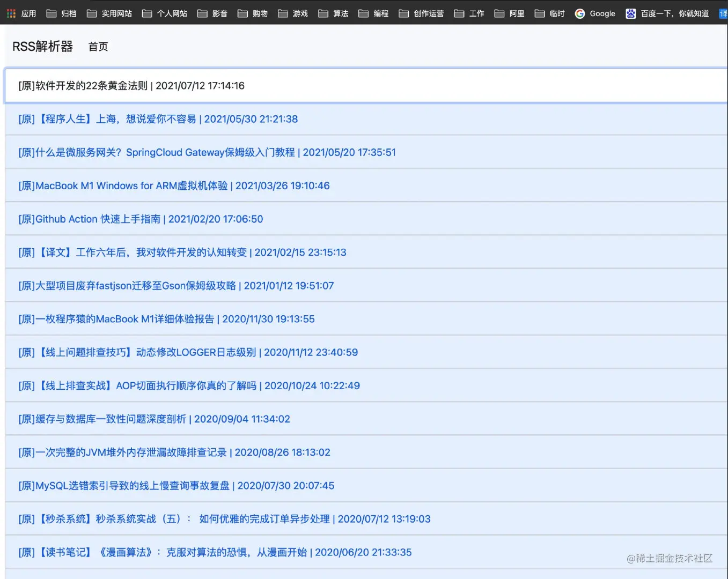Open SpringCloud Gateway保姆级入门教程 article
Screen dimensions: 728x579
366,152
